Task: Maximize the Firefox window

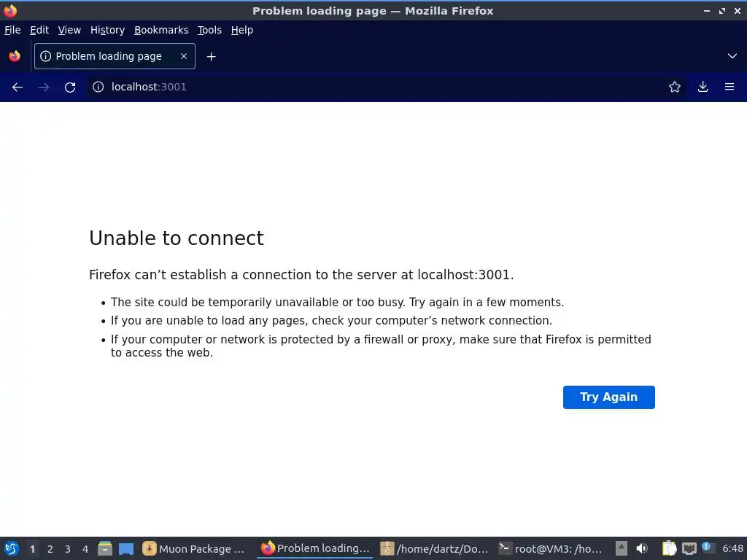Action: [x=722, y=10]
